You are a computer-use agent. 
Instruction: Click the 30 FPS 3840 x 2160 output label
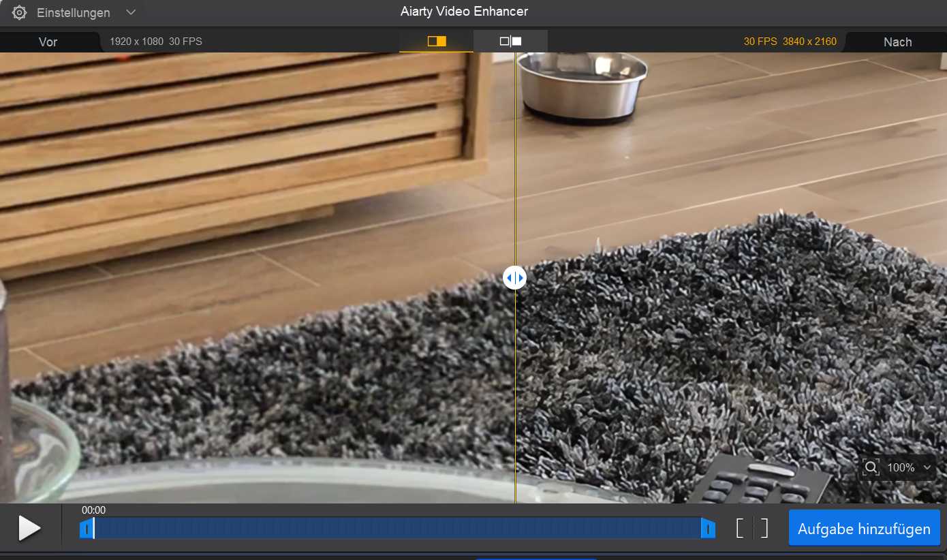(x=789, y=41)
